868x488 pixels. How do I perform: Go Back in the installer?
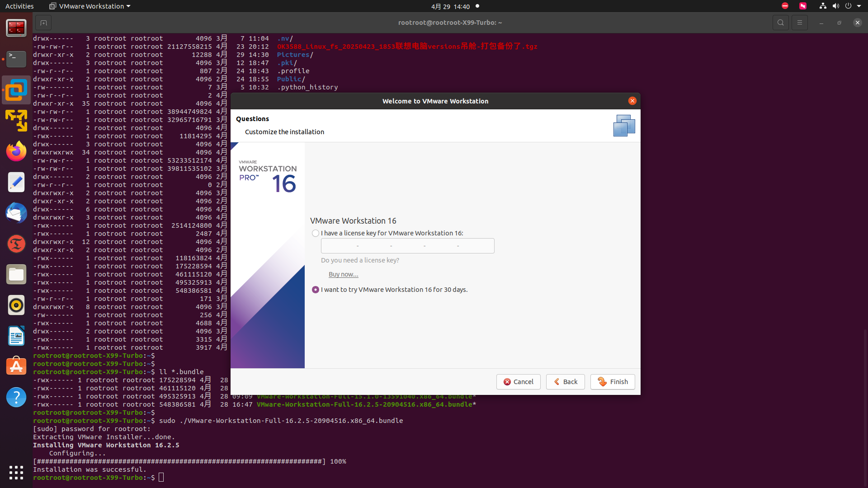click(x=565, y=382)
